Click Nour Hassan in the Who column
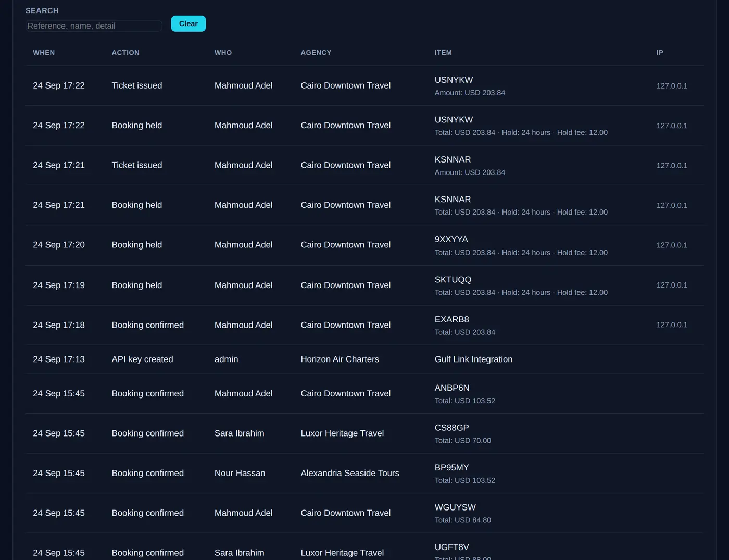This screenshot has width=729, height=560. coord(240,473)
